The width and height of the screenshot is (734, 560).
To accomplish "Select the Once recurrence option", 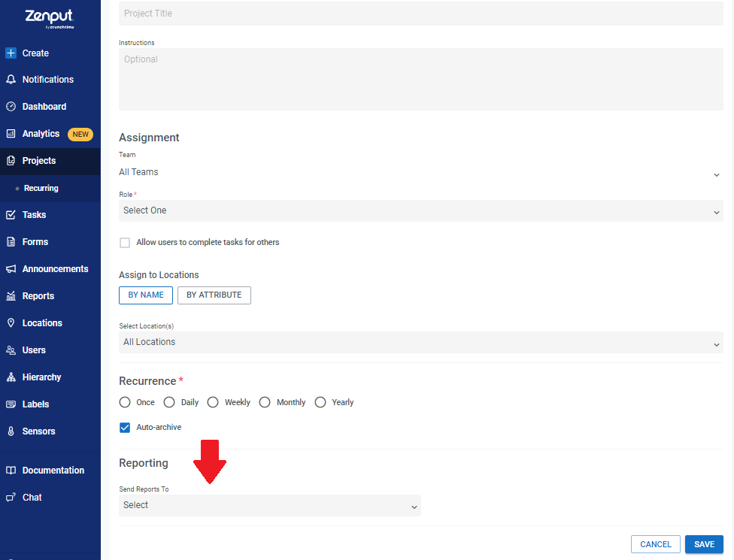I will pos(125,402).
